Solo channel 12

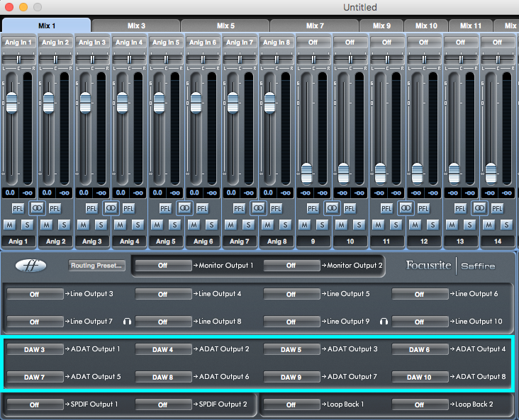click(432, 225)
